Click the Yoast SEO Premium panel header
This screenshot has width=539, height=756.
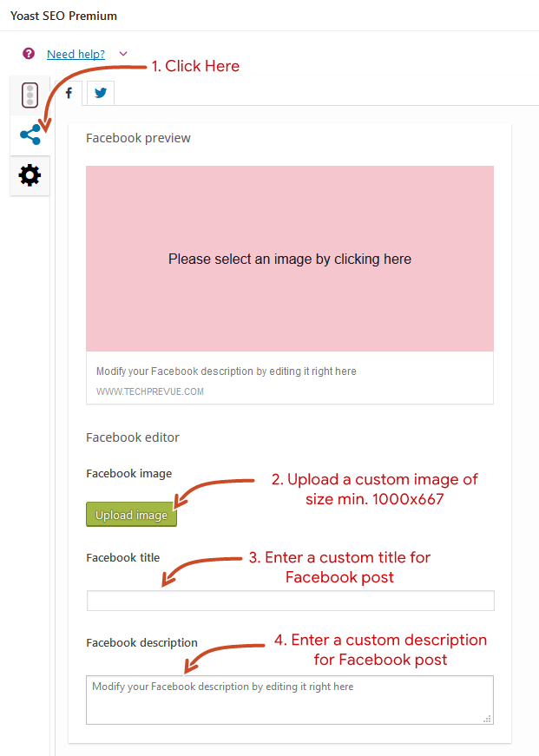pyautogui.click(x=63, y=16)
